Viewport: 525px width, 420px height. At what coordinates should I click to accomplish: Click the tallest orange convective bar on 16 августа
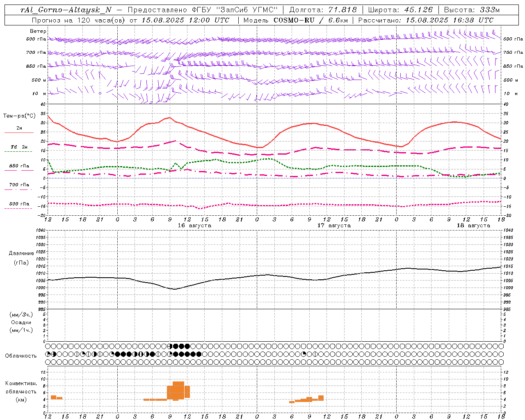pos(178,390)
